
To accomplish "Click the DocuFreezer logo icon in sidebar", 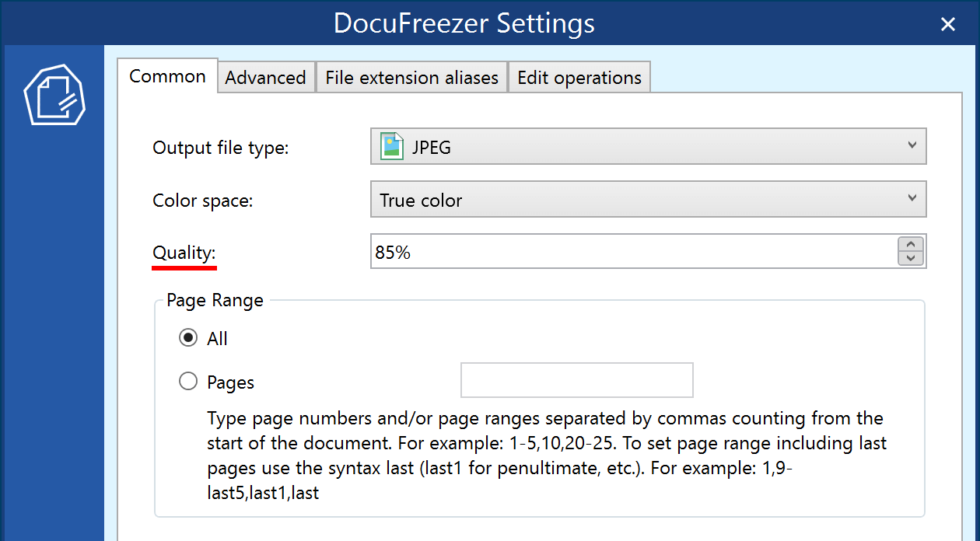I will click(x=53, y=95).
